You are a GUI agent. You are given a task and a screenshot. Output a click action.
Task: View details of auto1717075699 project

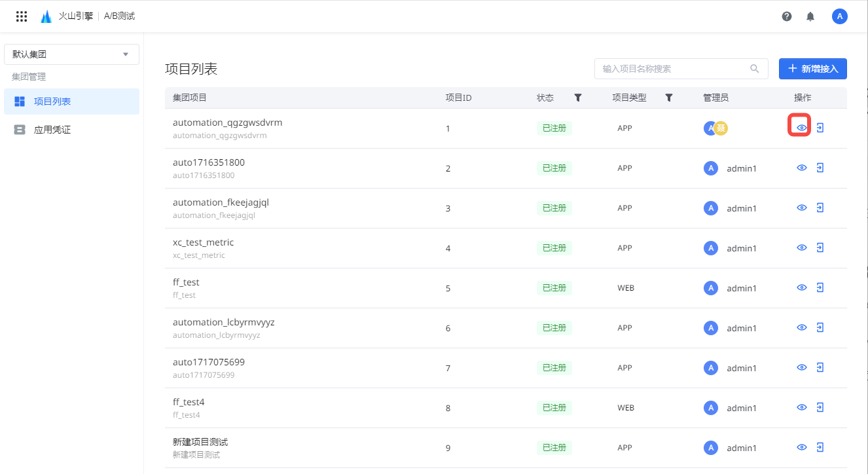[x=801, y=367]
